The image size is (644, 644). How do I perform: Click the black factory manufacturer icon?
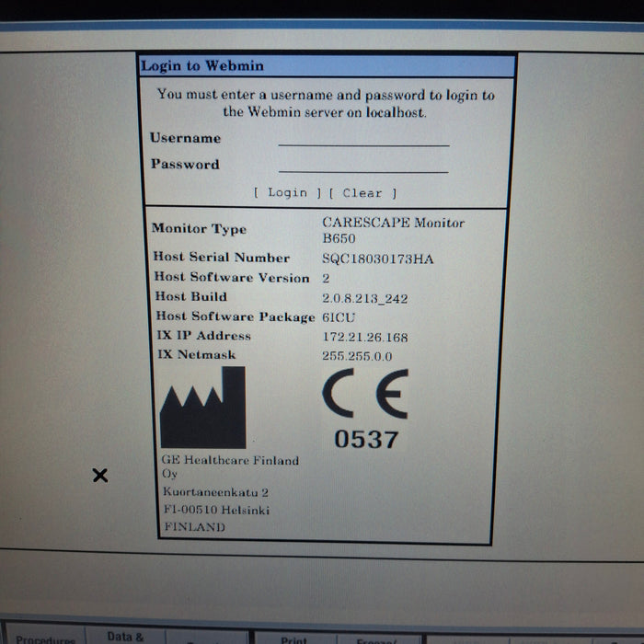[x=202, y=408]
